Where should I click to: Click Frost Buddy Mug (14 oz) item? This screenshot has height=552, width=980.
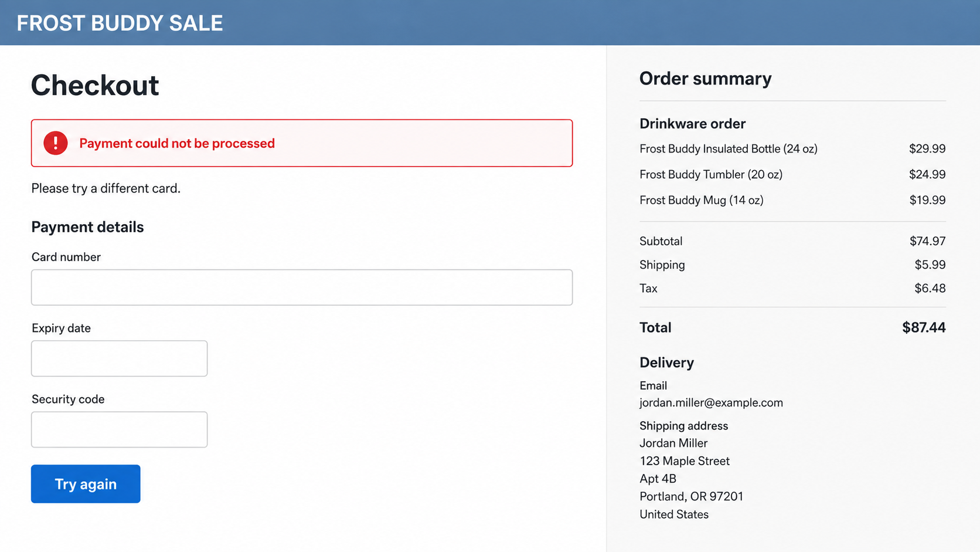click(702, 200)
